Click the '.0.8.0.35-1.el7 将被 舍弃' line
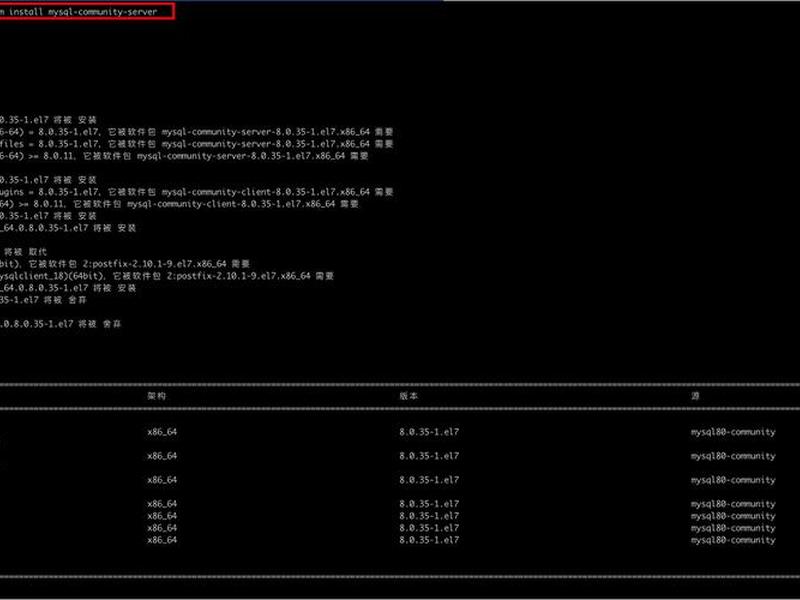 61,323
